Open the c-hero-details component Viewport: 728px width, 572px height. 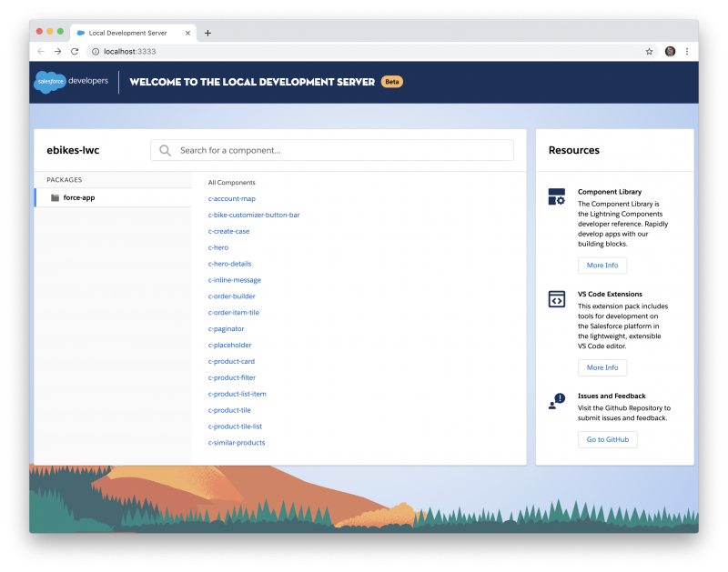230,264
